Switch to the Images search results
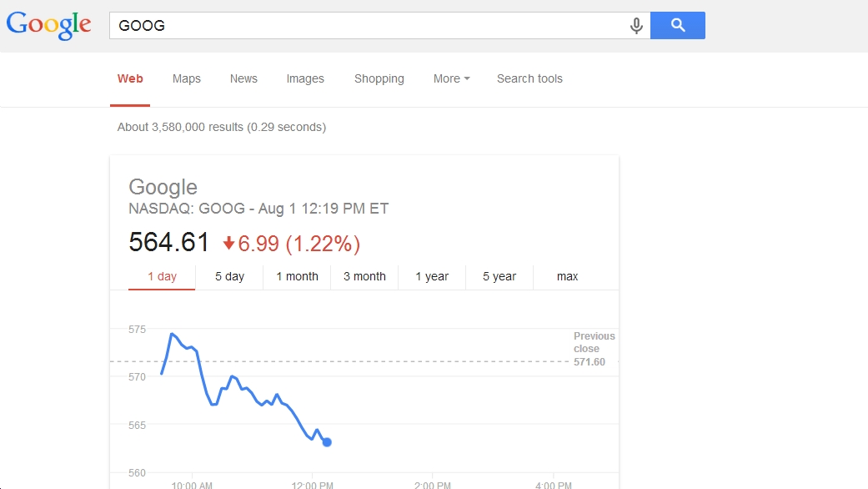This screenshot has width=868, height=489. click(305, 78)
